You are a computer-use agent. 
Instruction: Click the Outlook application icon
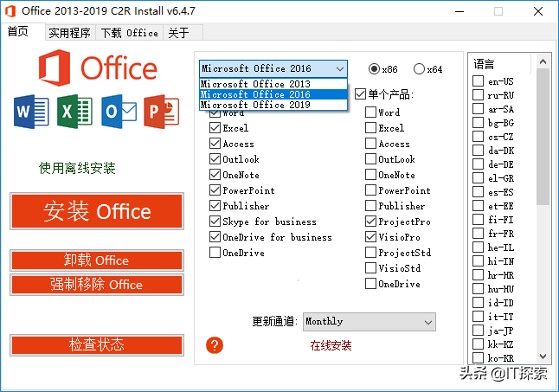click(119, 112)
